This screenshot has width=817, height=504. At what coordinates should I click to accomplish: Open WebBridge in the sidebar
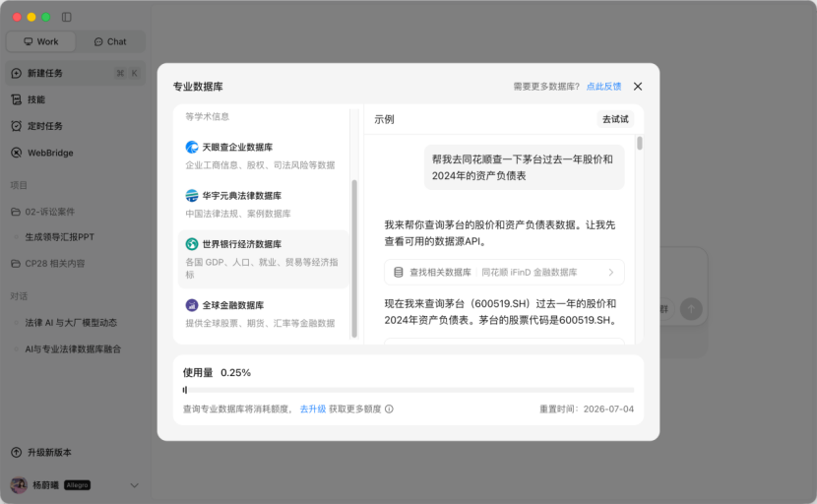tap(75, 153)
